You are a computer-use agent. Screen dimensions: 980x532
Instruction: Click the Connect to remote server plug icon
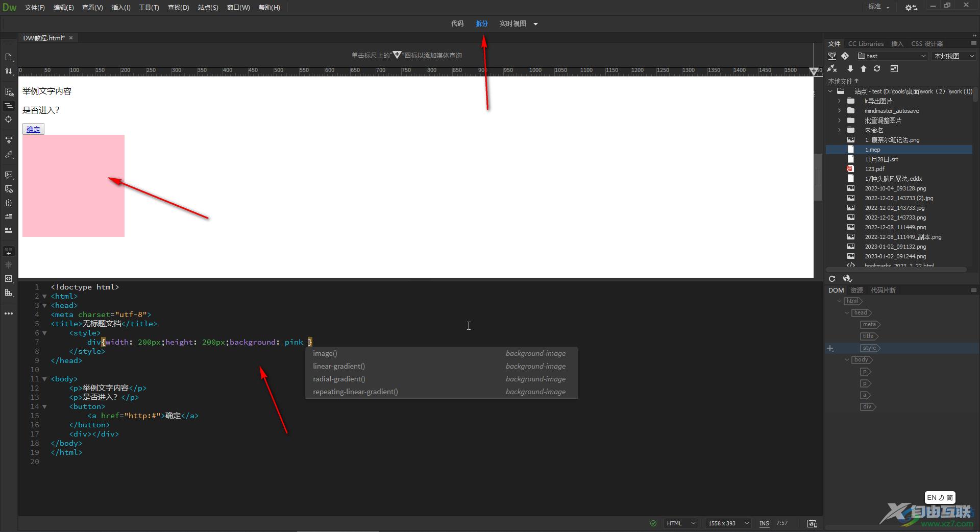click(x=832, y=68)
